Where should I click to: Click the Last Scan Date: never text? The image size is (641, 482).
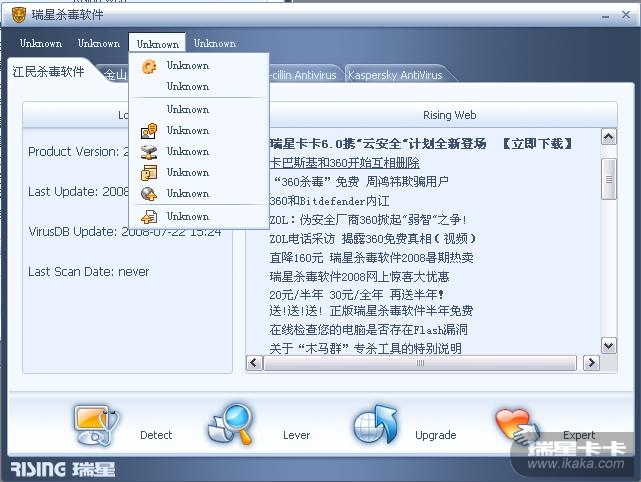click(88, 271)
